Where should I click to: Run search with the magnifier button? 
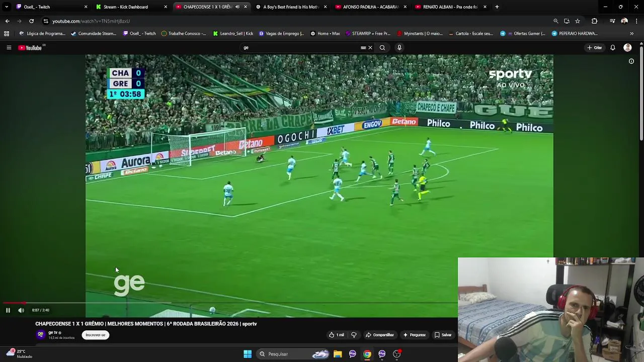tap(382, 48)
